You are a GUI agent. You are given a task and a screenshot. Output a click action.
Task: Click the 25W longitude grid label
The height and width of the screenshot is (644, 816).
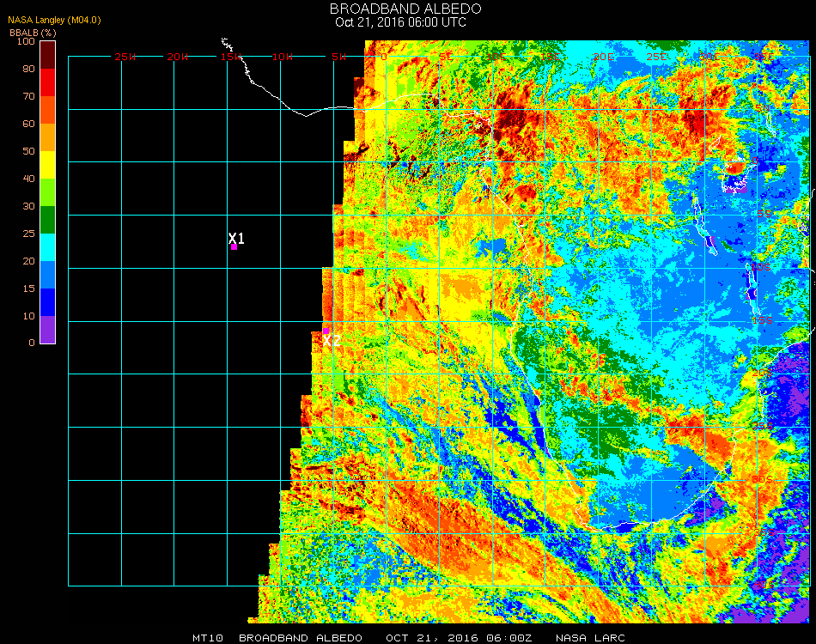pos(125,57)
